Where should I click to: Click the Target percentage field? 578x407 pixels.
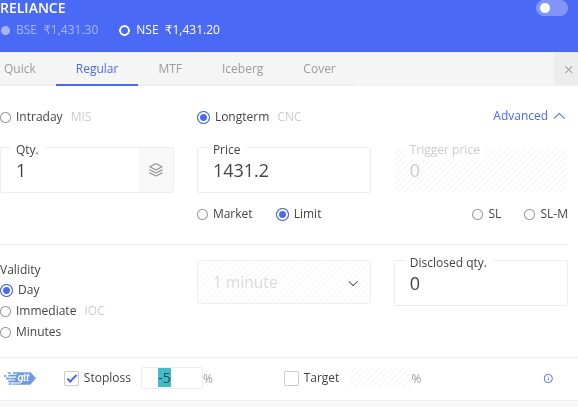[x=380, y=378]
